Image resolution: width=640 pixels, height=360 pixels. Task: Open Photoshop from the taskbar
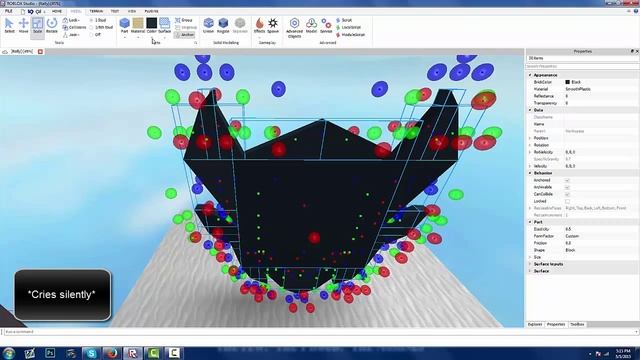(x=50, y=353)
